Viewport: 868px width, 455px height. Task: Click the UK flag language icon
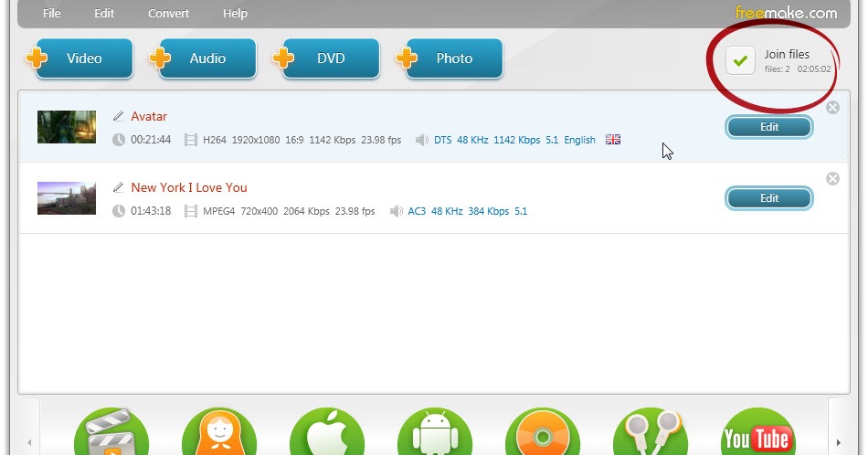pos(613,140)
